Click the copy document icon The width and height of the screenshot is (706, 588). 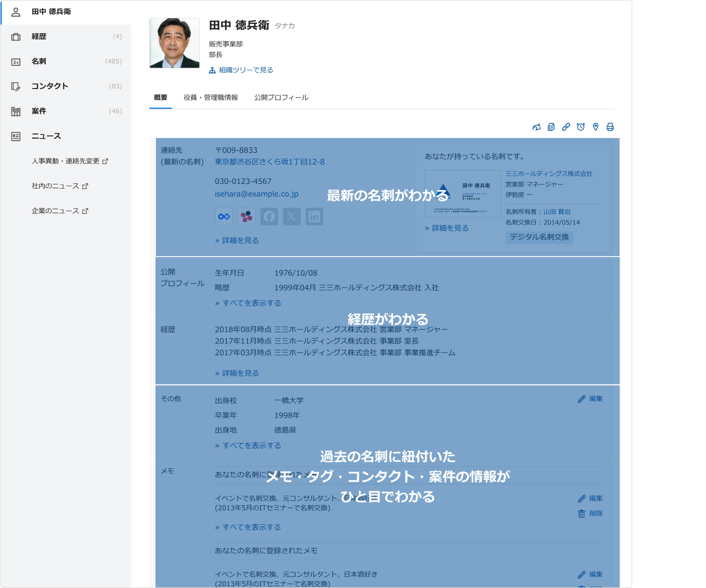(x=551, y=127)
